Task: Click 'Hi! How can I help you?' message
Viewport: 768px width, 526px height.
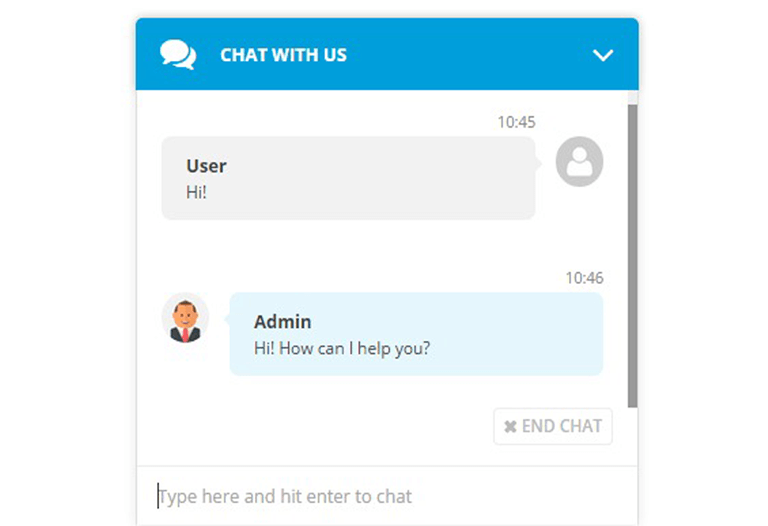Action: pos(342,349)
